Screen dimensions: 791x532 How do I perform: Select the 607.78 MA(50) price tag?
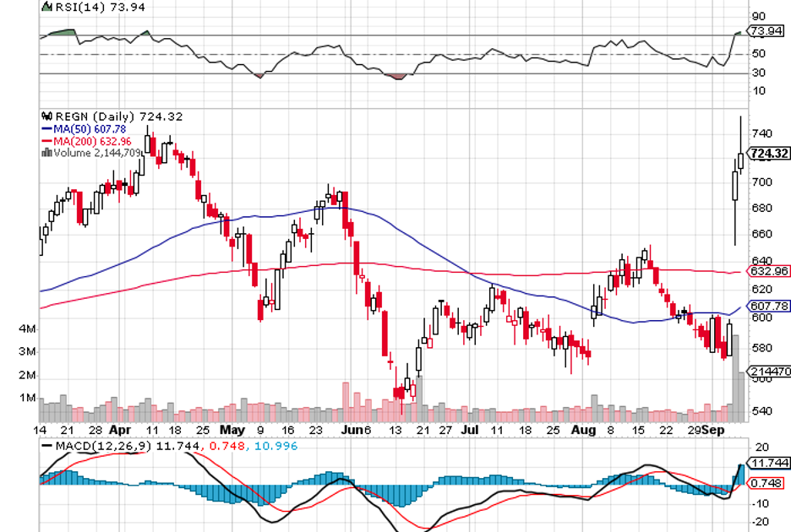[768, 306]
